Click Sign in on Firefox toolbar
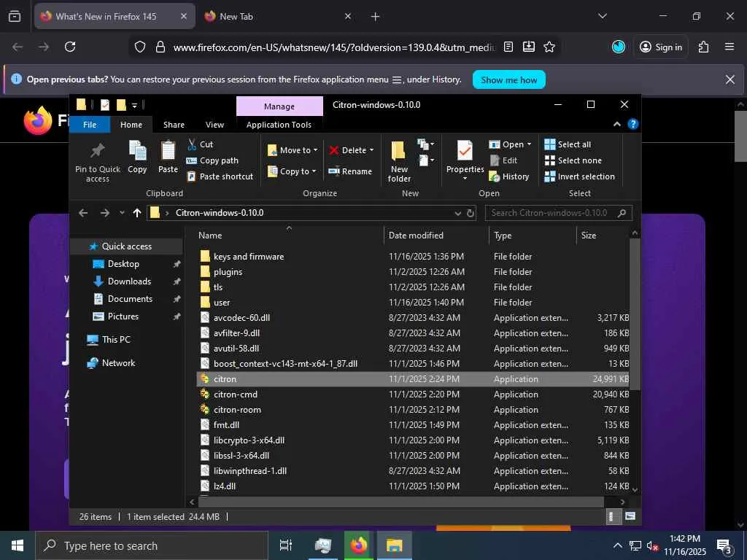The image size is (747, 560). pyautogui.click(x=660, y=47)
